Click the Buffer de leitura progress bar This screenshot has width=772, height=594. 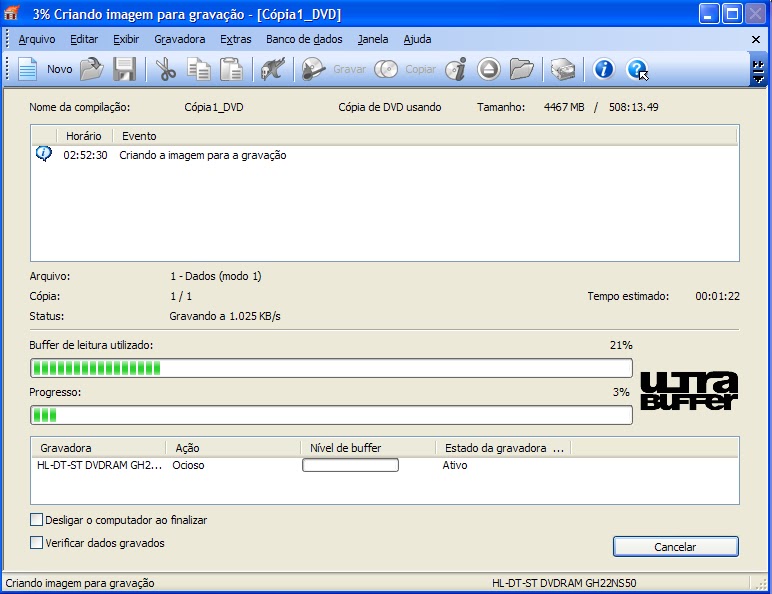click(x=331, y=368)
